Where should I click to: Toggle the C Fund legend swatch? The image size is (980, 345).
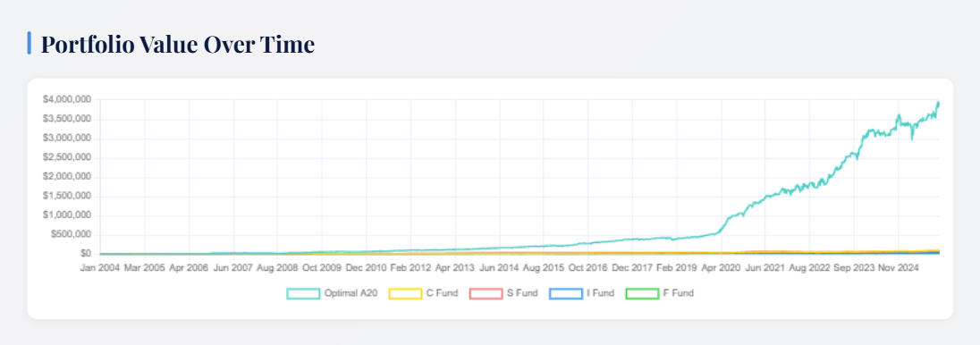click(405, 293)
